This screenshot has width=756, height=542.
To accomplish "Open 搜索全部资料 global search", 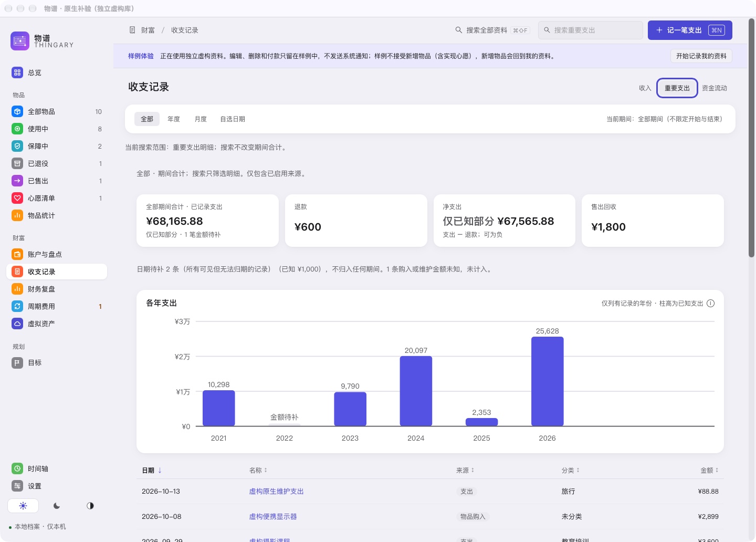I will pos(492,30).
